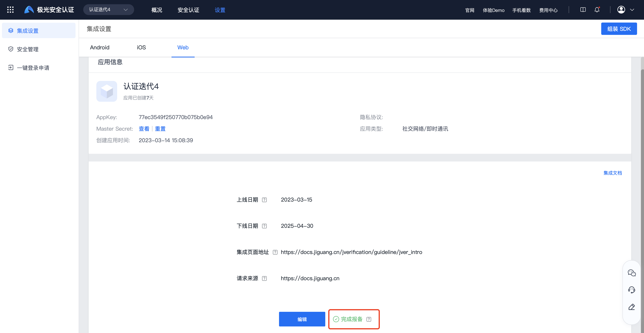Screen dimensions: 644x333
Task: Switch to the iOS tab
Action: click(x=141, y=47)
